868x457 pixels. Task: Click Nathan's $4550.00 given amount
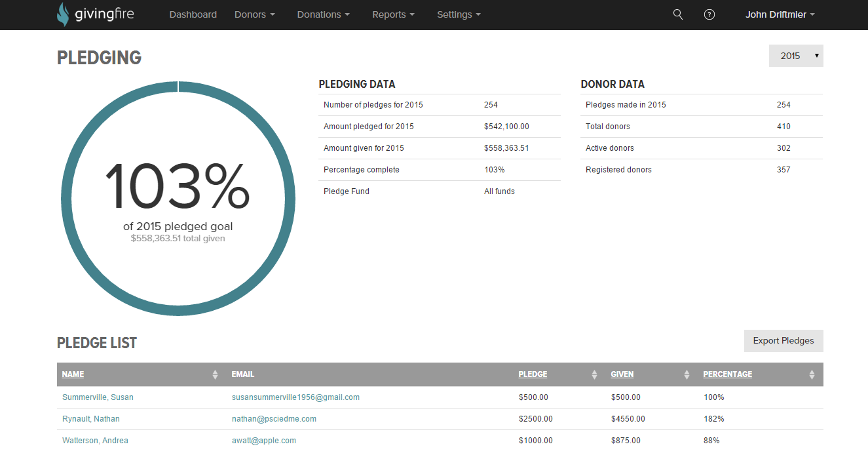[628, 419]
